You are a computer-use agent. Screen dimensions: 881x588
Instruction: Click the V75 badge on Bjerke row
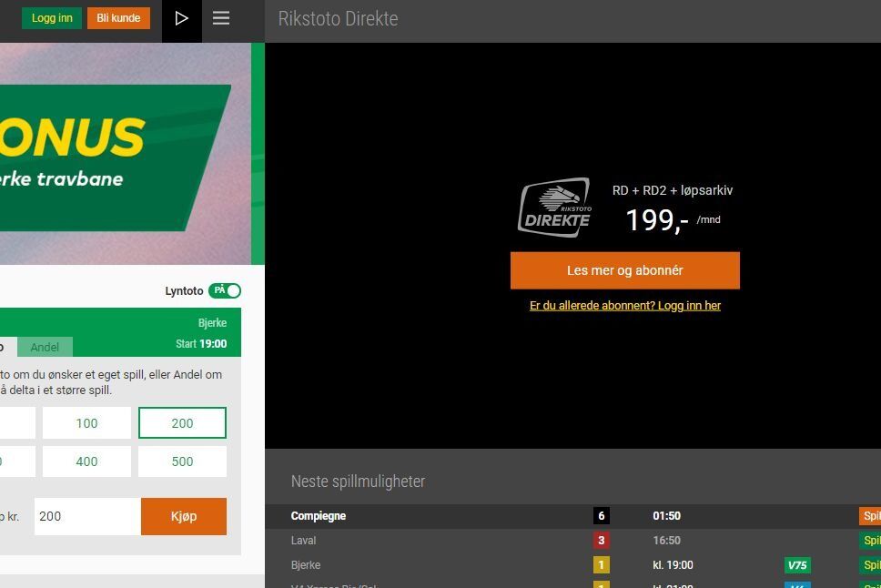pyautogui.click(x=797, y=565)
